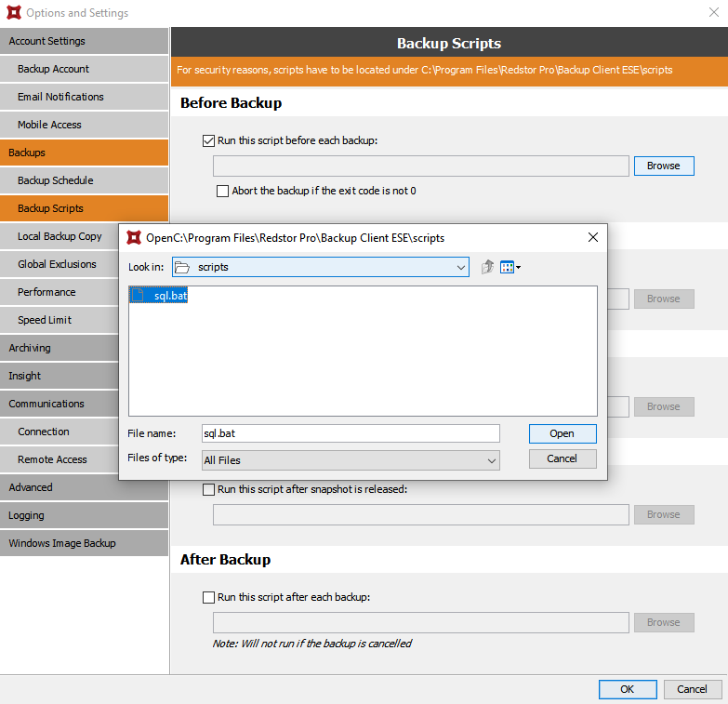Click the File name input field

[351, 433]
